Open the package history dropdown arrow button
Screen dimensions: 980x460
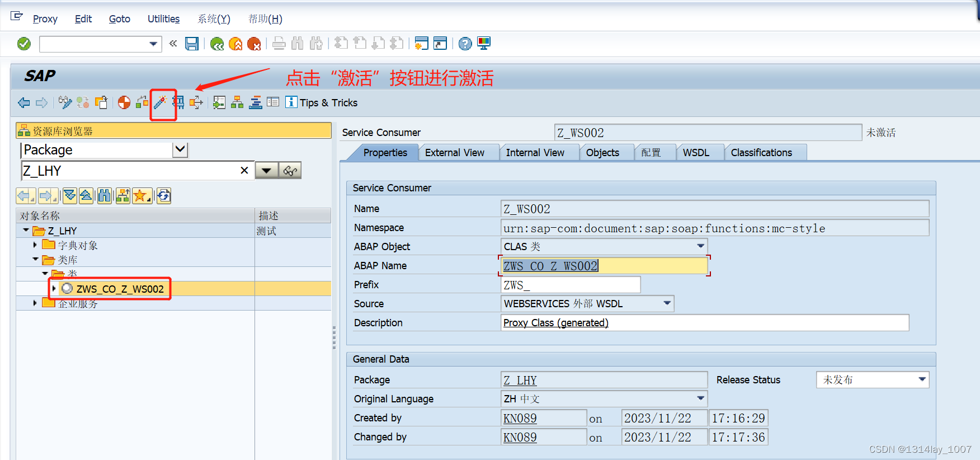pos(266,171)
